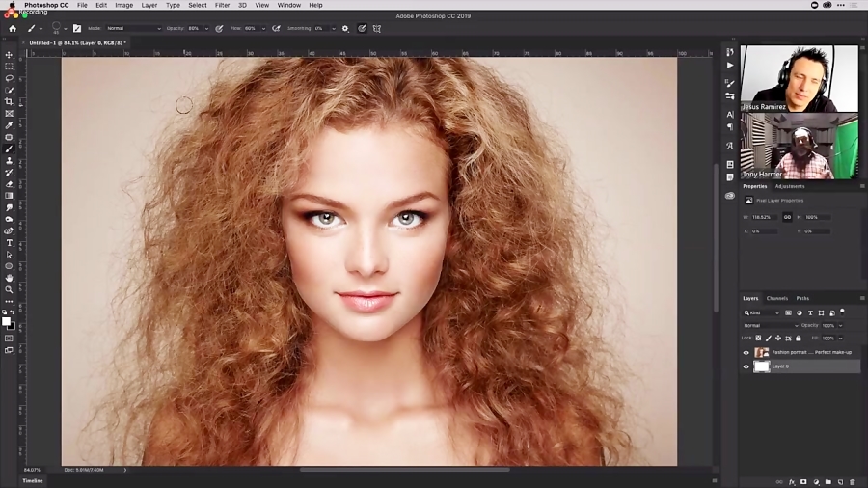Click the foreground color swatch
Screen dimensions: 868x488
(6, 321)
